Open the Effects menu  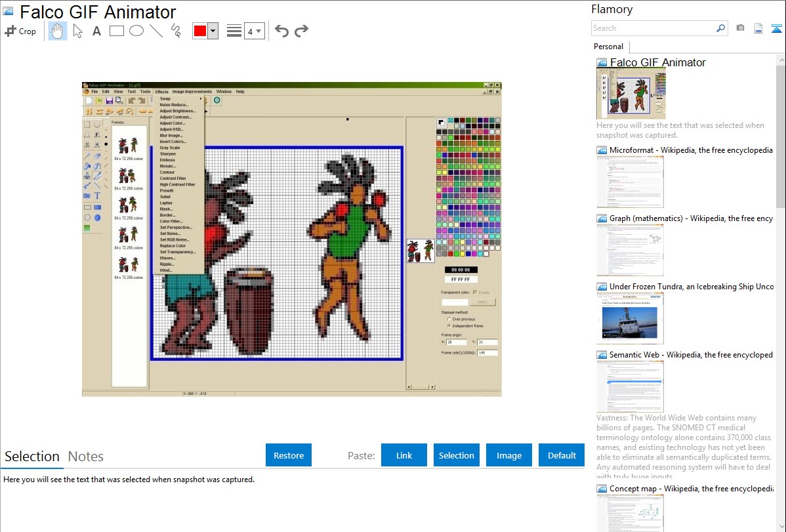(161, 92)
